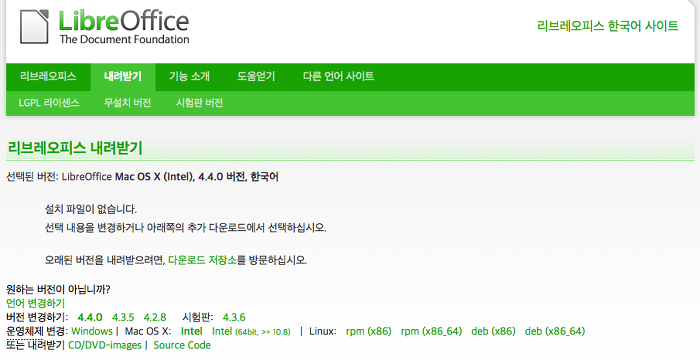Viewport: 700px width, 360px height.
Task: Select Linux deb (x86_64) package
Action: click(555, 331)
